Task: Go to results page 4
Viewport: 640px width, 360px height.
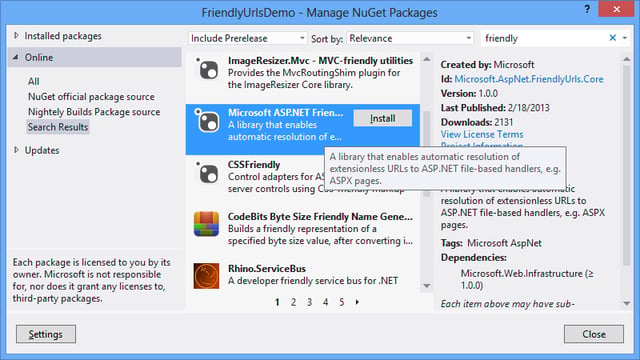Action: (325, 302)
